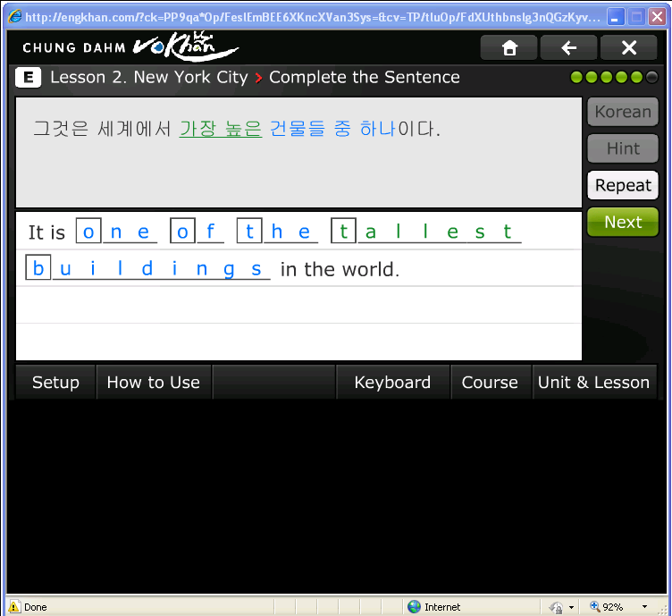Viewport: 672px width, 616px height.
Task: Click the magnifier zoom icon in status bar
Action: (x=595, y=606)
